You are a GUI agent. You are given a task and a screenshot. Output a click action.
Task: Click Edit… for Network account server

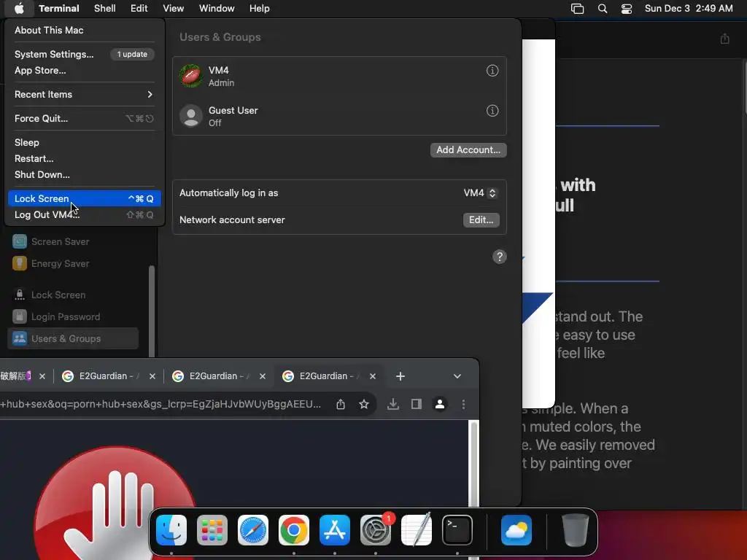(x=481, y=220)
